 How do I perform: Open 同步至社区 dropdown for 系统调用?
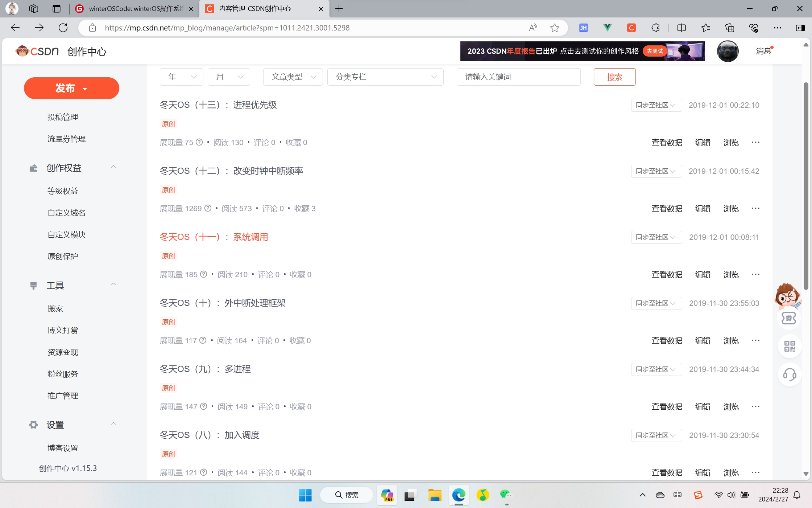[x=656, y=237]
